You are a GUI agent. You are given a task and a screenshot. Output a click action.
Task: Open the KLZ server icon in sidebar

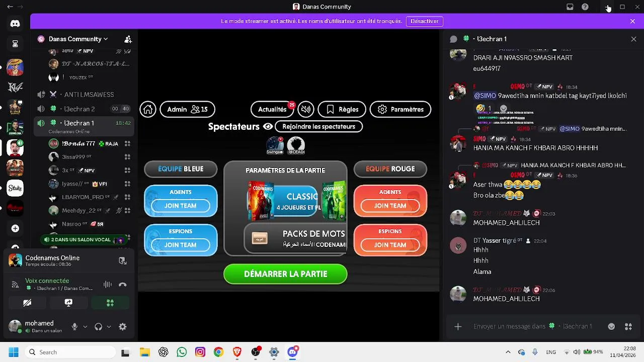(x=15, y=87)
